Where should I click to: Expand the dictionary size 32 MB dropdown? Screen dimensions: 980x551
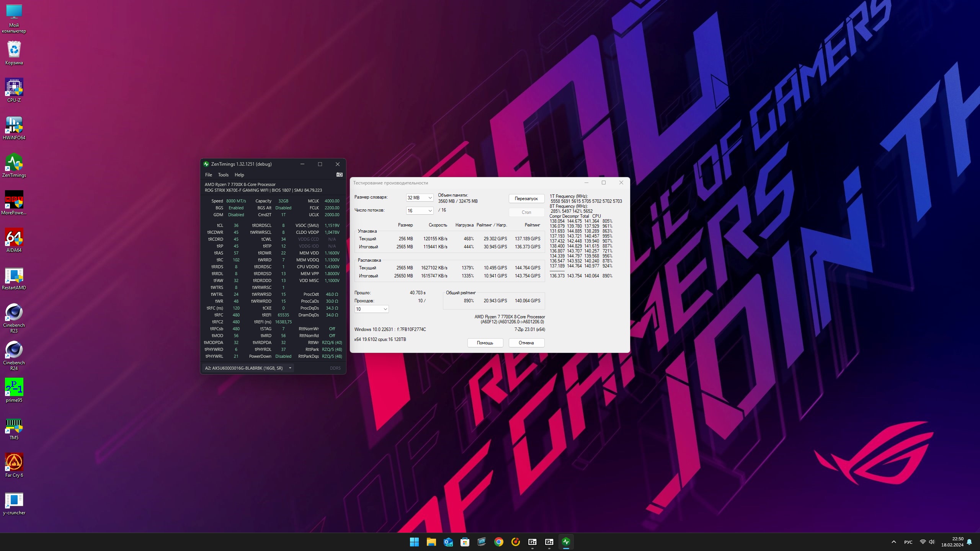[420, 198]
